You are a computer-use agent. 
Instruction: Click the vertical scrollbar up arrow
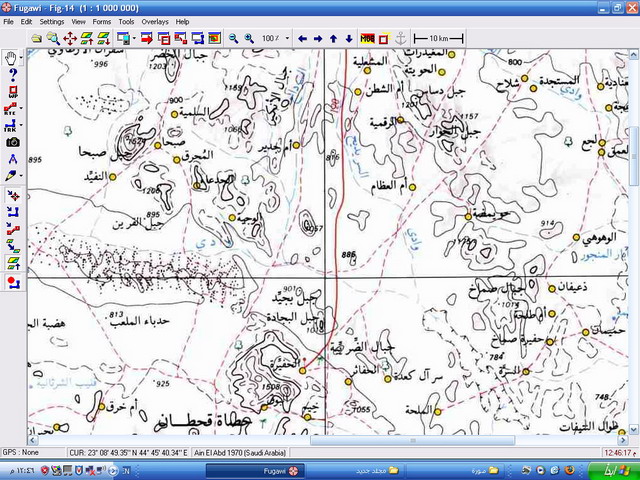click(x=633, y=54)
